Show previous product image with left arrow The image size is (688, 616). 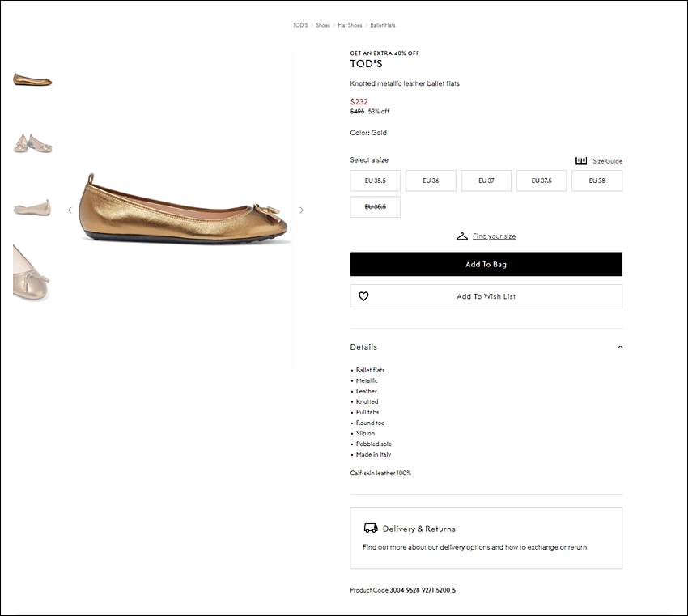pos(70,210)
